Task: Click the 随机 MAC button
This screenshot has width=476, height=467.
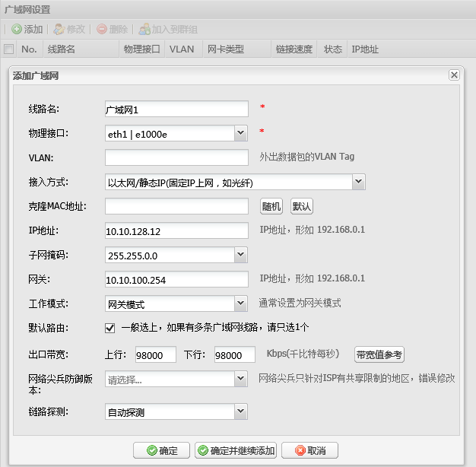Action: tap(271, 206)
